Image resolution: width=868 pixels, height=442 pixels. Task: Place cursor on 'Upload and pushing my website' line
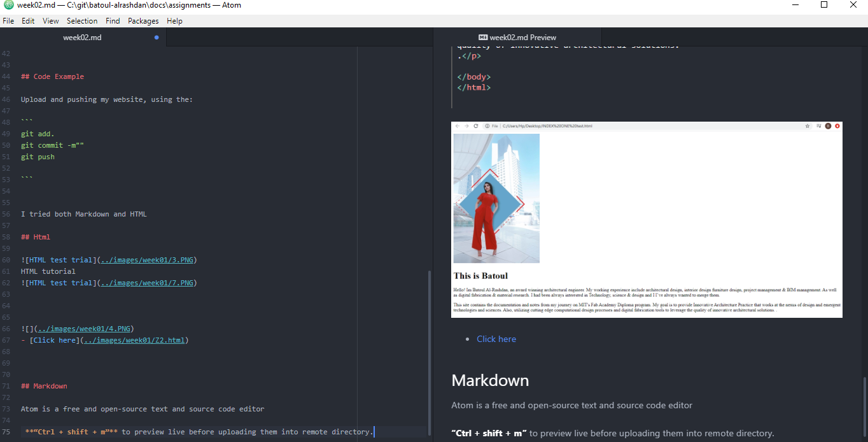pyautogui.click(x=106, y=99)
